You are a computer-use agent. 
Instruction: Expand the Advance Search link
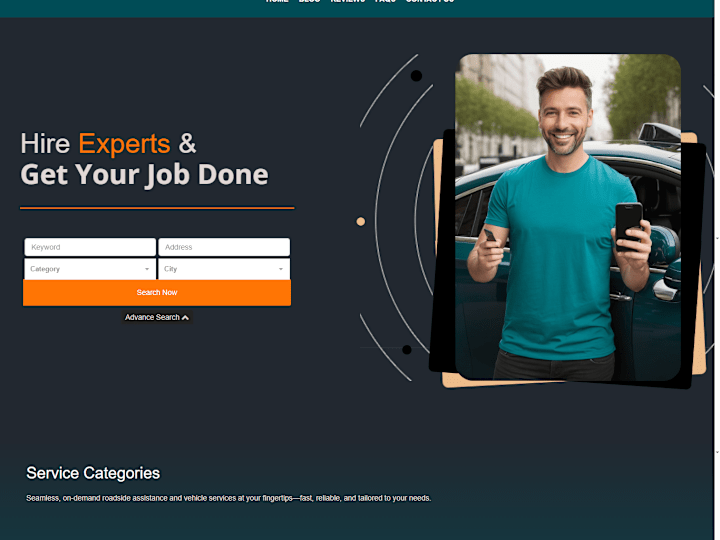click(x=157, y=317)
